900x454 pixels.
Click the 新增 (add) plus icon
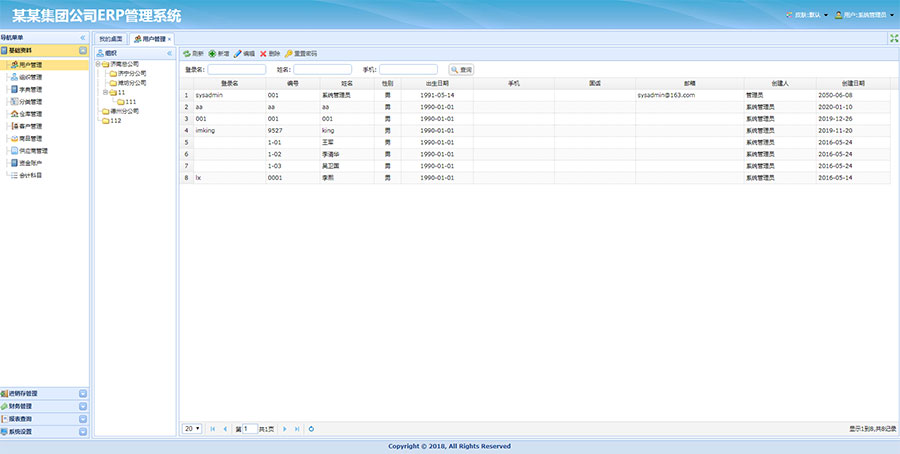pyautogui.click(x=213, y=53)
